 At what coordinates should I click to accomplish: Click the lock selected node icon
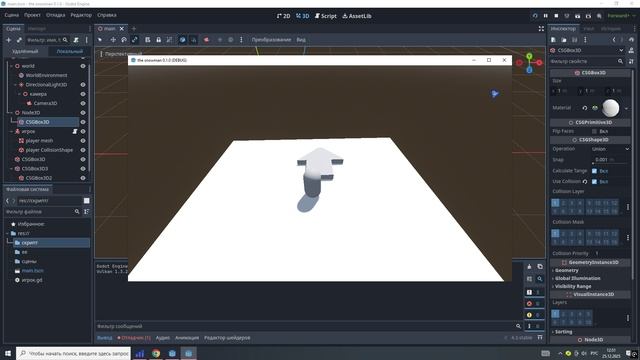click(158, 40)
